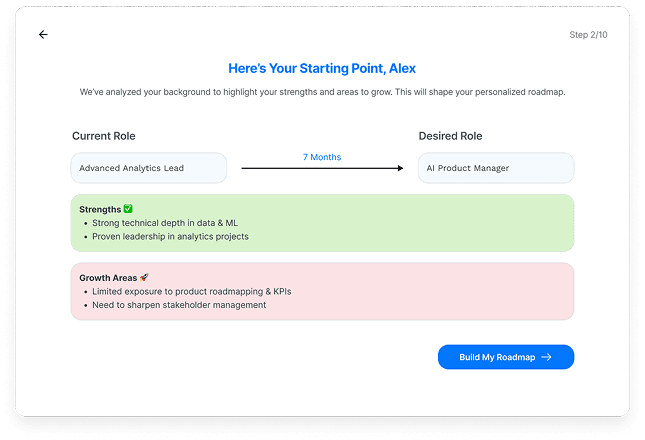Click the green checkmark beside Strengths
Screen dimensions: 645x440
tap(127, 209)
